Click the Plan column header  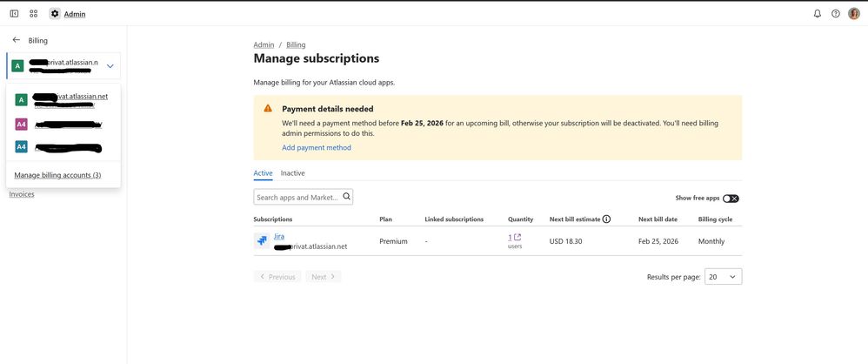pos(385,219)
